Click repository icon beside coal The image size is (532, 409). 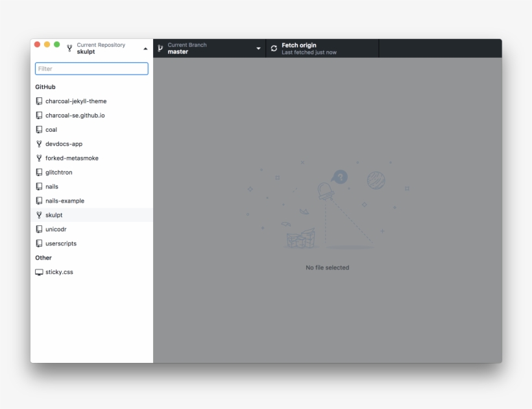coord(39,130)
